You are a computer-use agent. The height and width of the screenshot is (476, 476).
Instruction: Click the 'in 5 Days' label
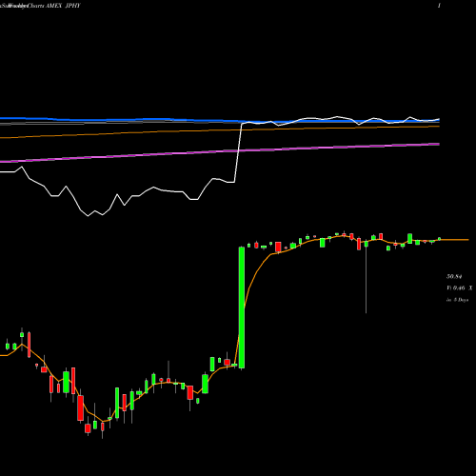(457, 300)
